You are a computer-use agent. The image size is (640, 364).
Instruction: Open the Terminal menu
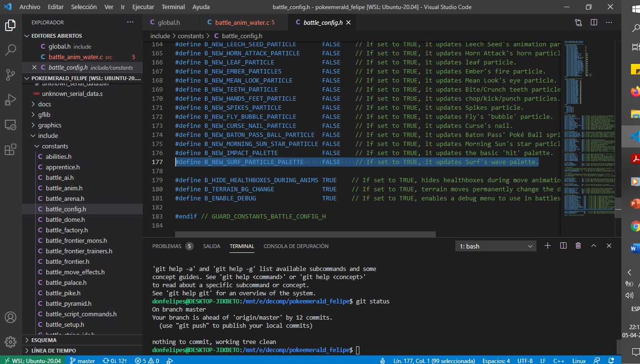point(173,7)
